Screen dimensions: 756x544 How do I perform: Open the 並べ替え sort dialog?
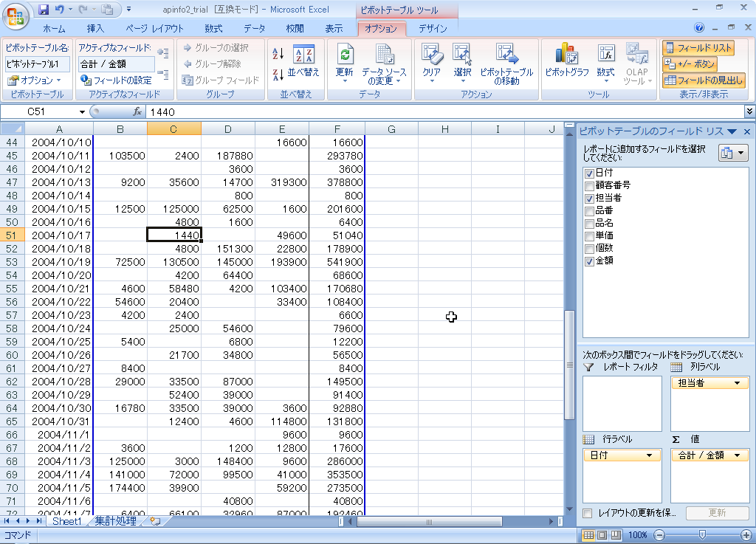click(x=303, y=61)
